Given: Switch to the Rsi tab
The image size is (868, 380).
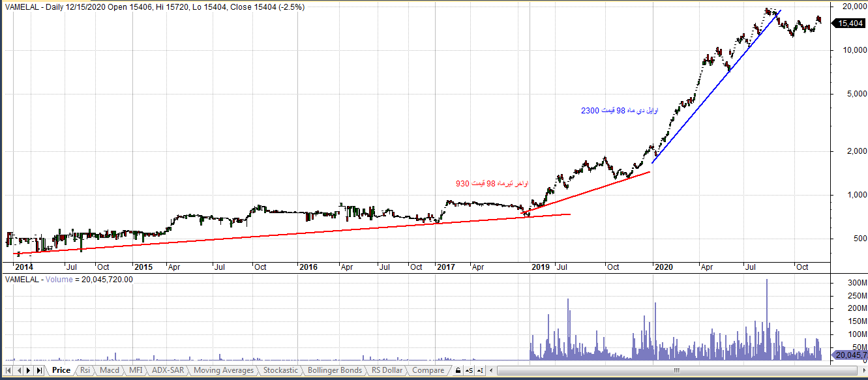Looking at the screenshot, I should tap(85, 370).
